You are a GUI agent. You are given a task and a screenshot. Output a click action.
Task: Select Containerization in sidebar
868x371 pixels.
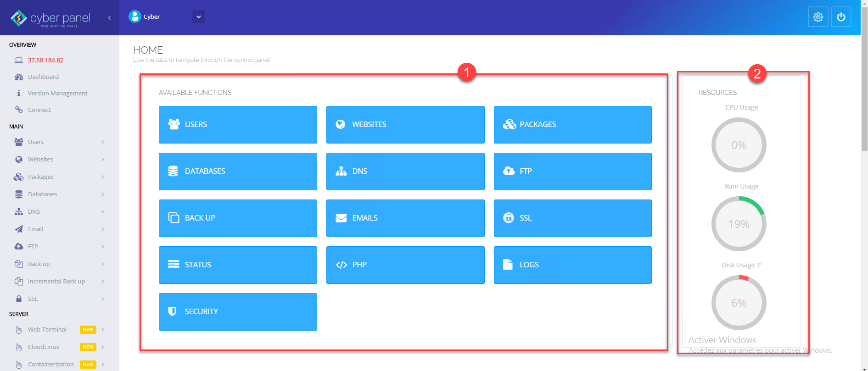tap(50, 364)
